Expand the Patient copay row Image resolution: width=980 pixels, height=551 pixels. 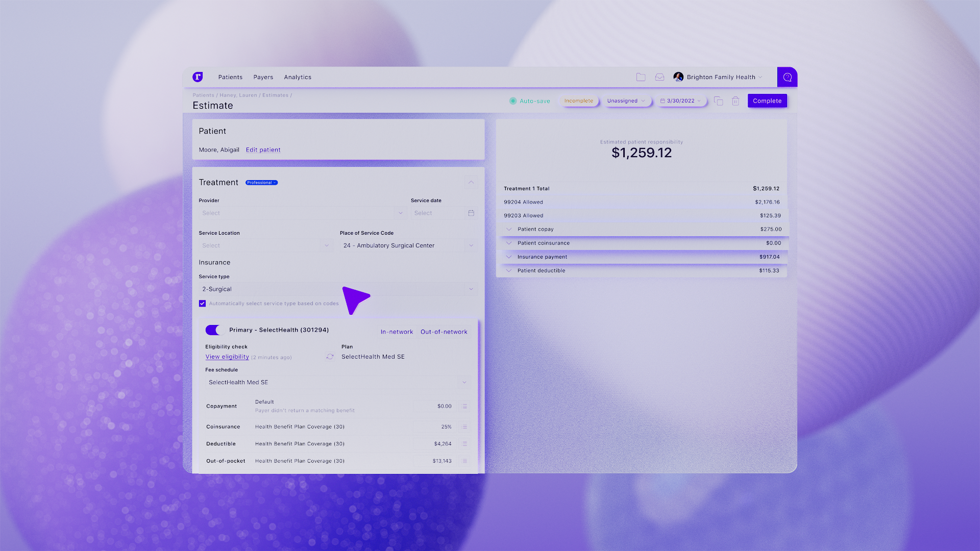pyautogui.click(x=508, y=229)
